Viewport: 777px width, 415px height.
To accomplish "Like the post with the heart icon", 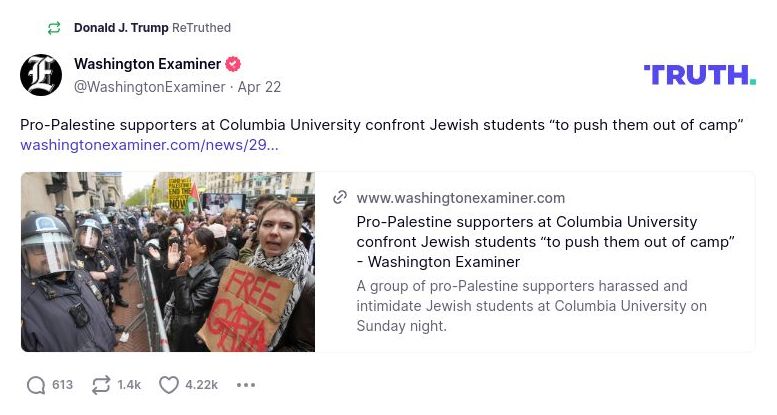I will coord(169,385).
